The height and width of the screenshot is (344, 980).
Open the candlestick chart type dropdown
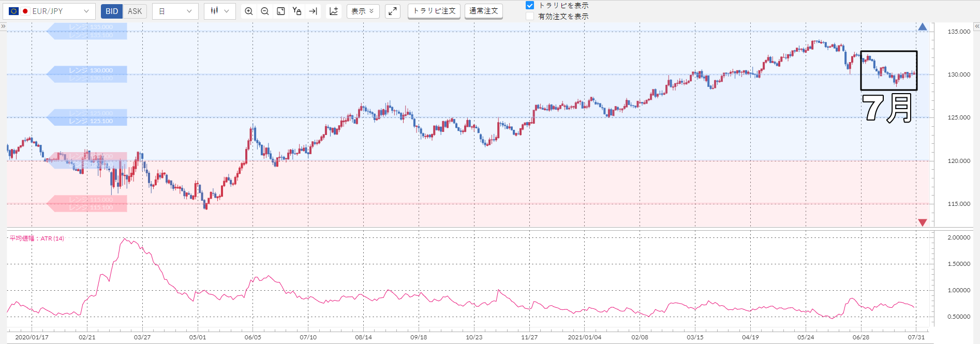point(220,11)
